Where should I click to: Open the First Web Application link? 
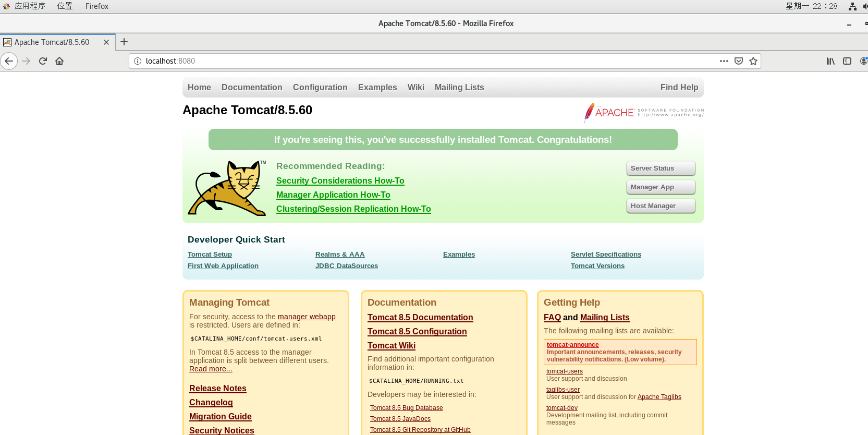(223, 266)
